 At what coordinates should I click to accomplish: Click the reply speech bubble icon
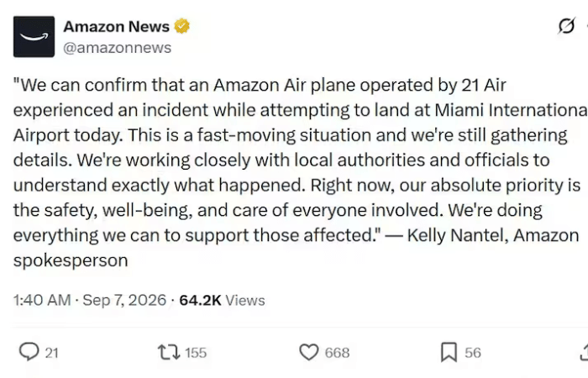[29, 352]
